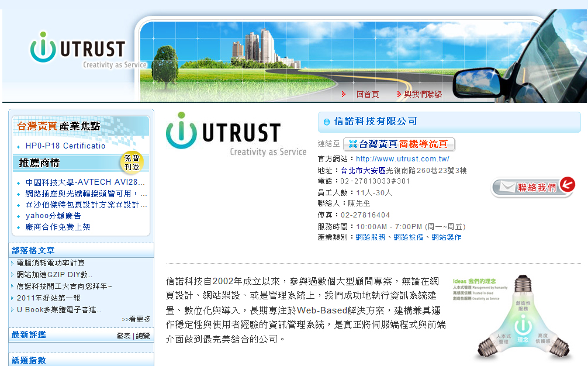Viewport: 588px width, 366px height.
Task: Click the red arrow before 與我們聯絡
Action: pyautogui.click(x=399, y=94)
